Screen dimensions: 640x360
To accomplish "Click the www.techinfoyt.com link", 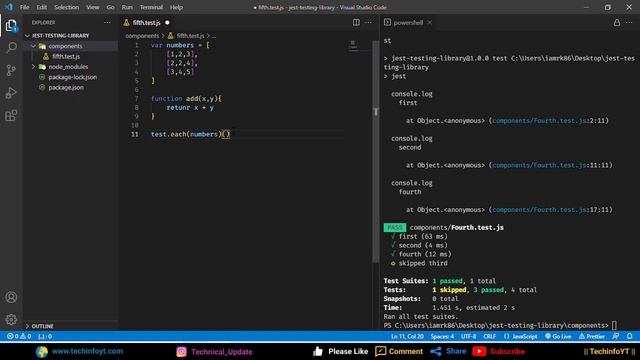I will (87, 351).
